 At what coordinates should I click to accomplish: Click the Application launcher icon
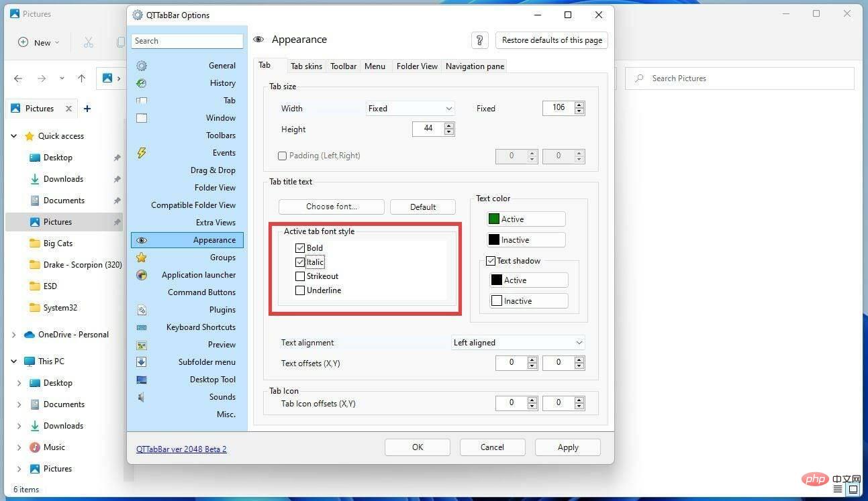tap(142, 275)
